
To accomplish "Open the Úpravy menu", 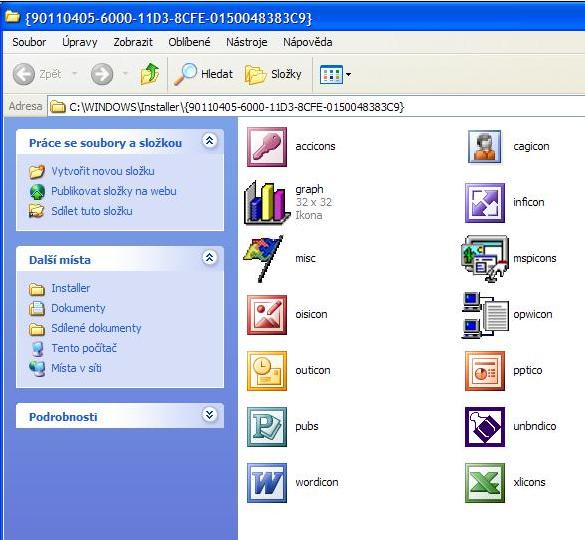I will [79, 42].
